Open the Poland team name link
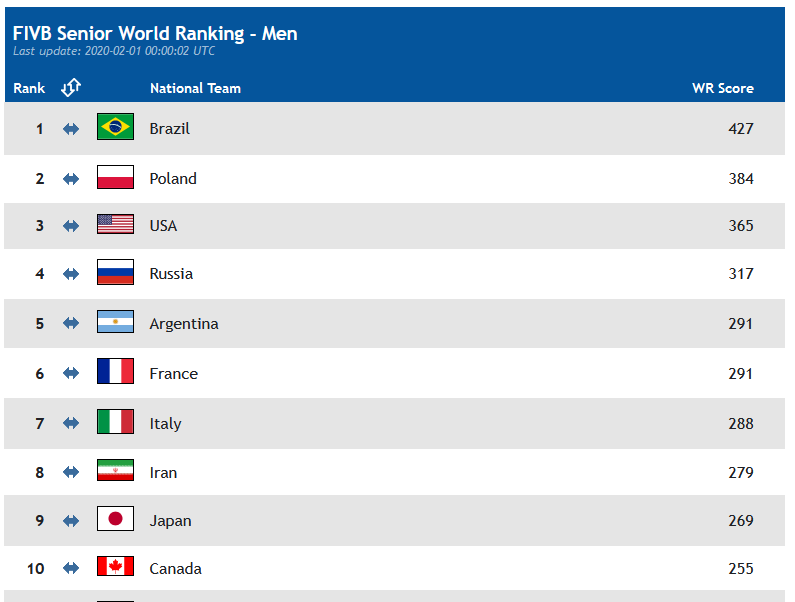795x602 pixels. coord(173,179)
